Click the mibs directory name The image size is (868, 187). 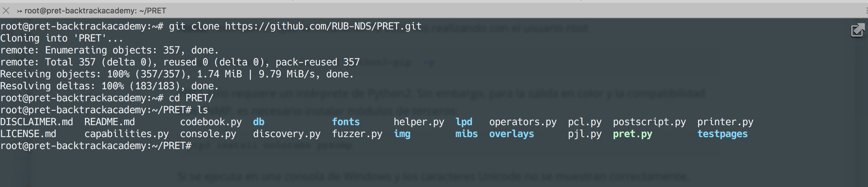click(467, 134)
